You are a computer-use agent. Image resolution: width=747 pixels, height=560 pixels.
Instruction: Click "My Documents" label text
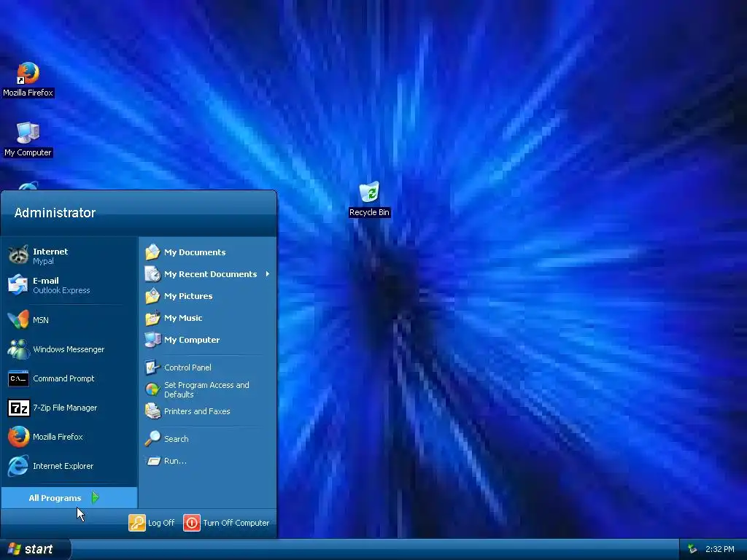tap(195, 252)
